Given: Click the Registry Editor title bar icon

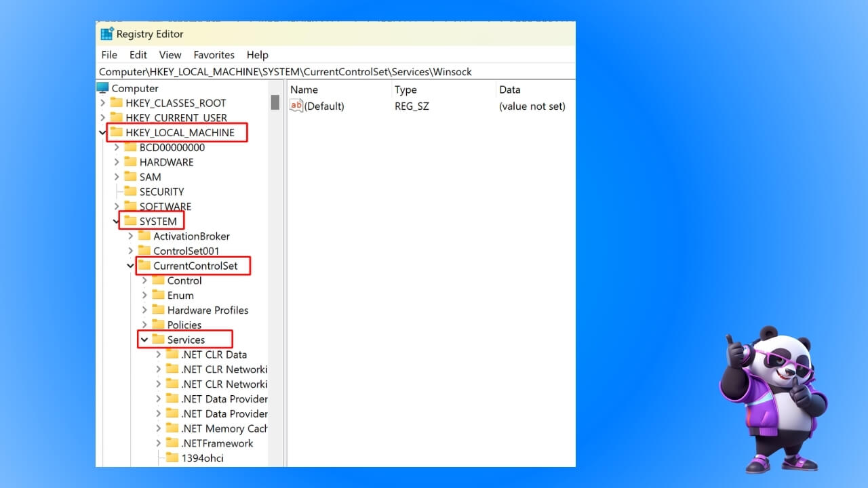Looking at the screenshot, I should 106,34.
